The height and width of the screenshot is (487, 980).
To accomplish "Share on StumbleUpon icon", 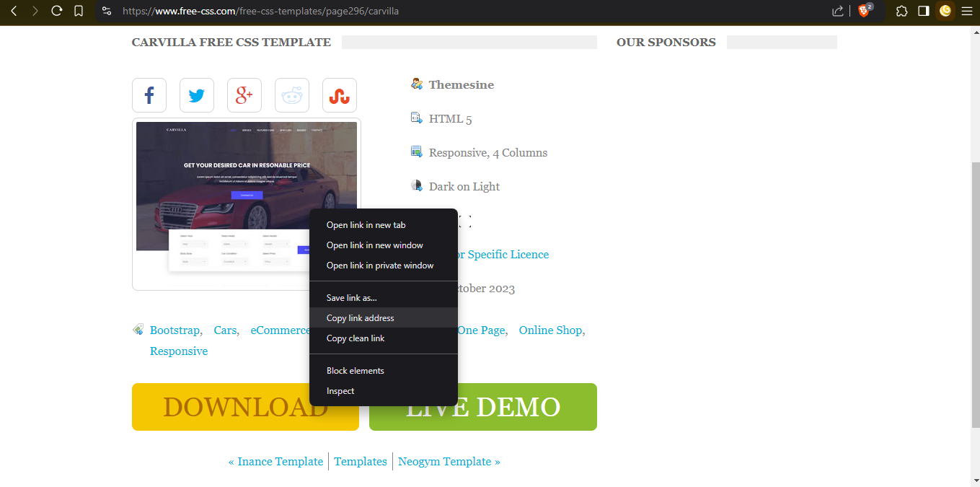I will click(x=340, y=95).
